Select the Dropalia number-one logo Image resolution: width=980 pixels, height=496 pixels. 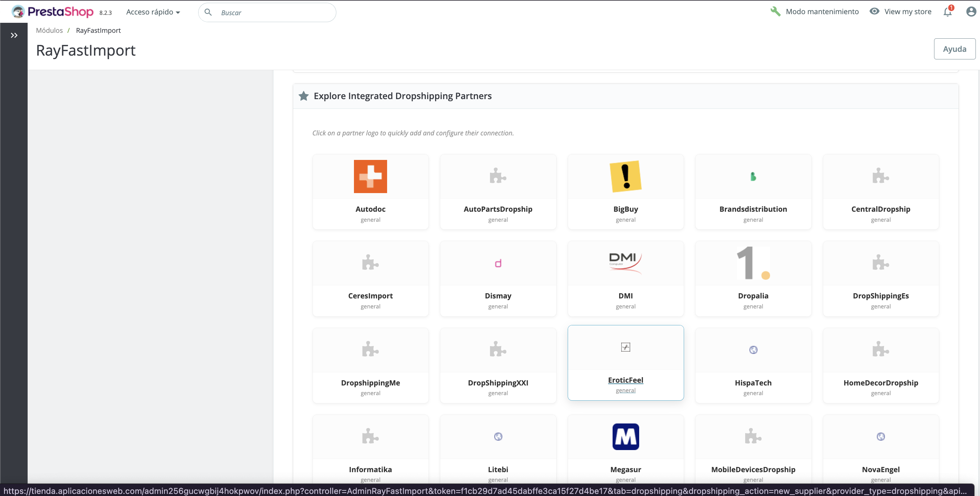coord(753,262)
